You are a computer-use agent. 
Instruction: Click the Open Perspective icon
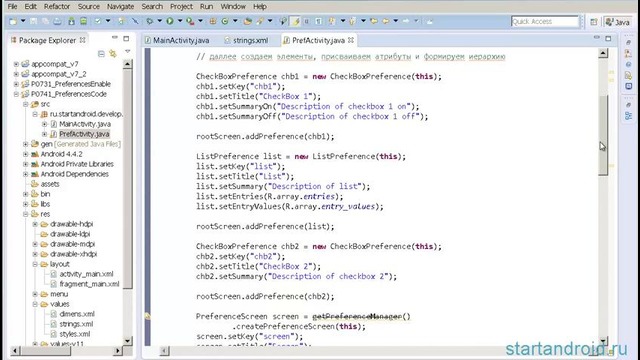594,22
